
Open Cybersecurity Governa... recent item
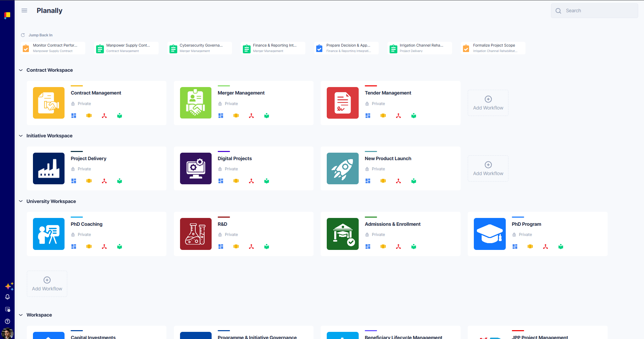200,48
